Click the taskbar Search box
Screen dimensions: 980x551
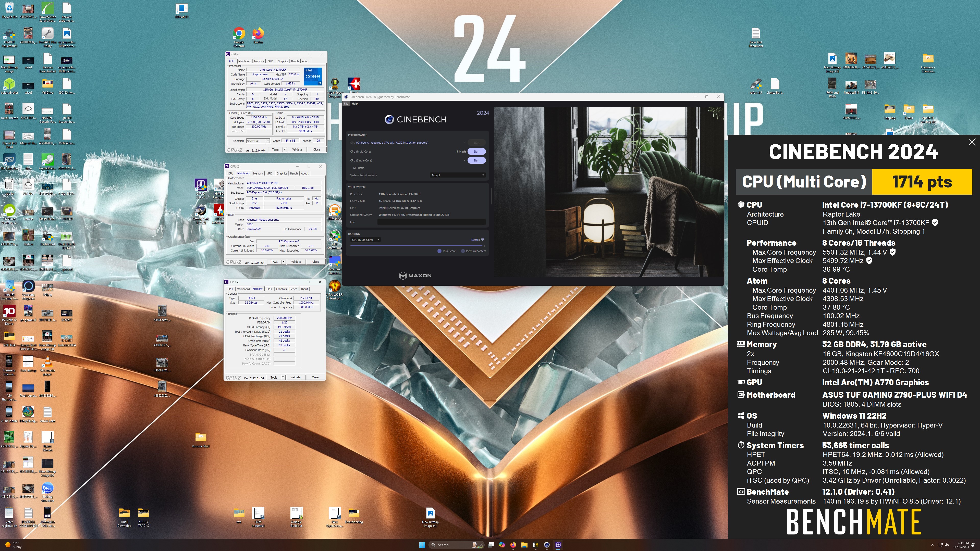(456, 545)
